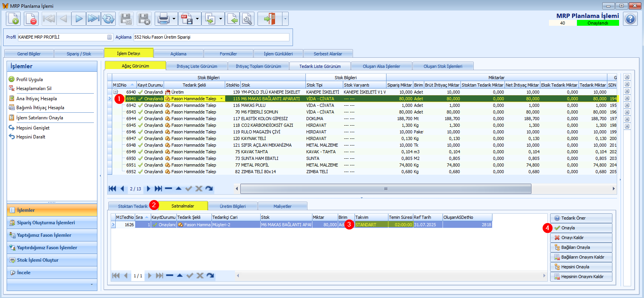Jump to last row in upper grid navigator
This screenshot has height=298, width=644.
click(158, 189)
